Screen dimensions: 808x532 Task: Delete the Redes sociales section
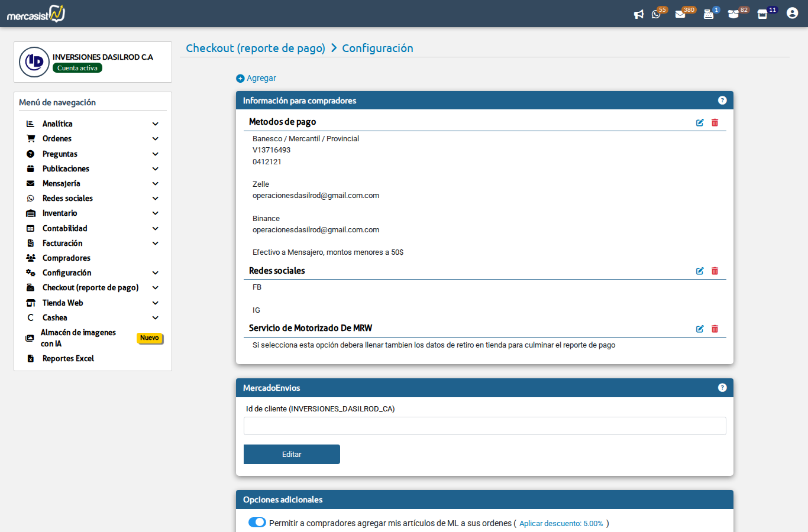715,270
